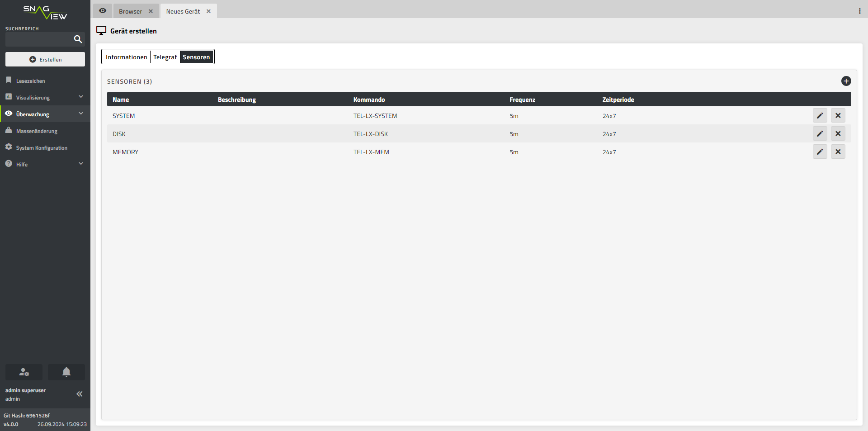Click the Name column header

[x=121, y=99]
